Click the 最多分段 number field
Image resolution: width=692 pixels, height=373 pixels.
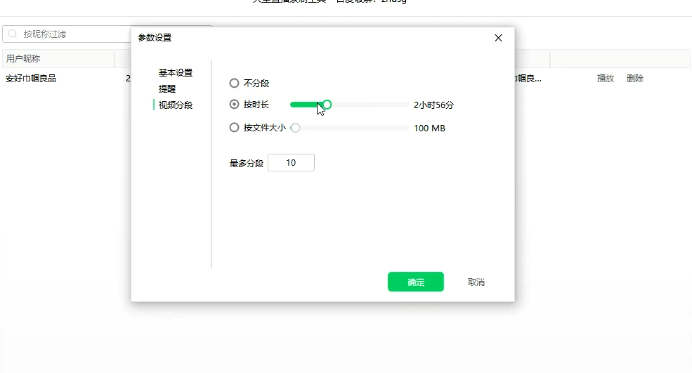tap(291, 163)
